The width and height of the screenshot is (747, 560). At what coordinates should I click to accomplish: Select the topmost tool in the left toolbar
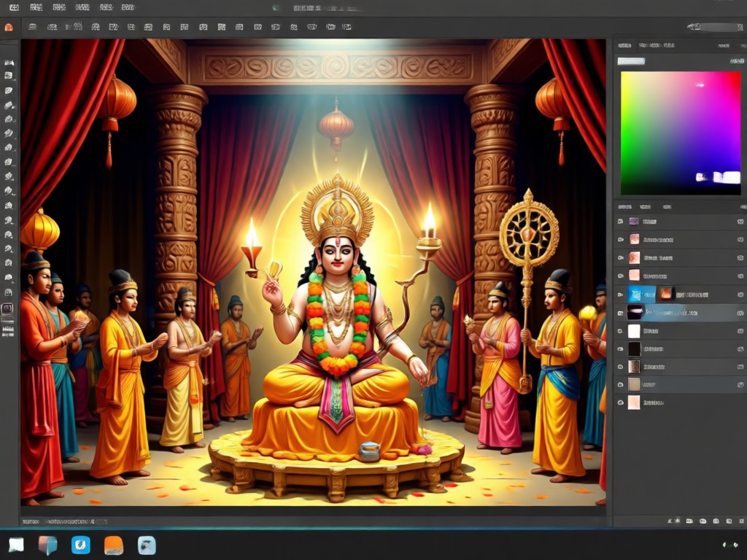click(9, 63)
